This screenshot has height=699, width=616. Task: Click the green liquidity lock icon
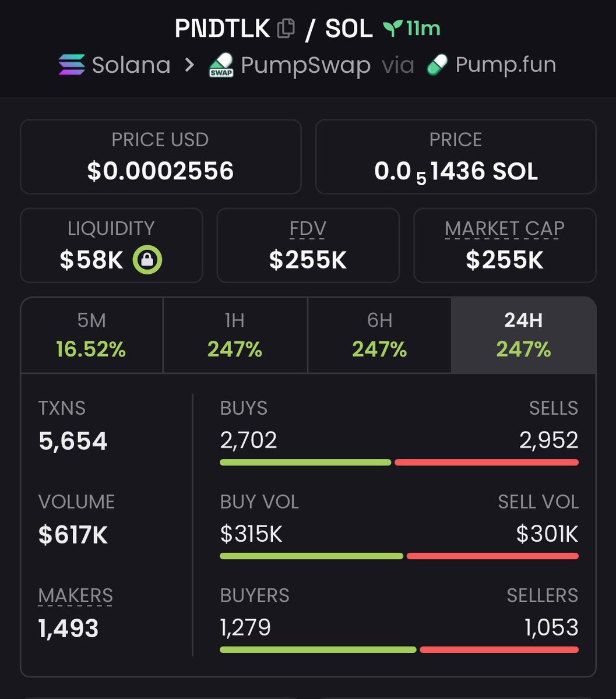click(147, 260)
